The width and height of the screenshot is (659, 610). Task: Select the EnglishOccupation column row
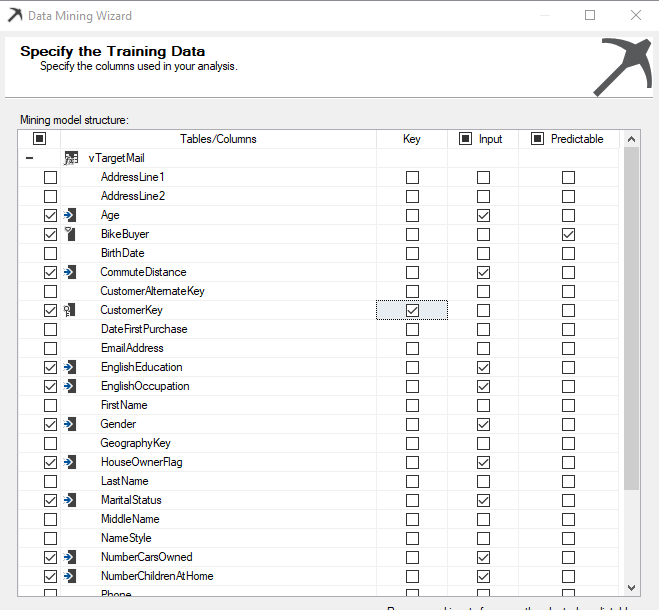pyautogui.click(x=145, y=386)
